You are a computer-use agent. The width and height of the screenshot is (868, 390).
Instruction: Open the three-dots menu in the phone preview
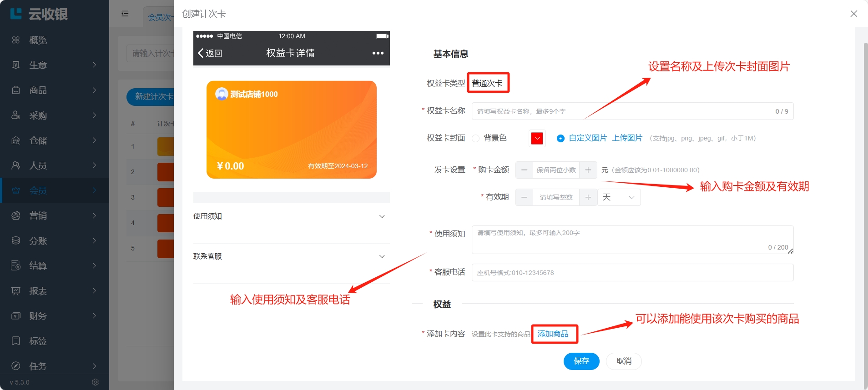tap(378, 53)
